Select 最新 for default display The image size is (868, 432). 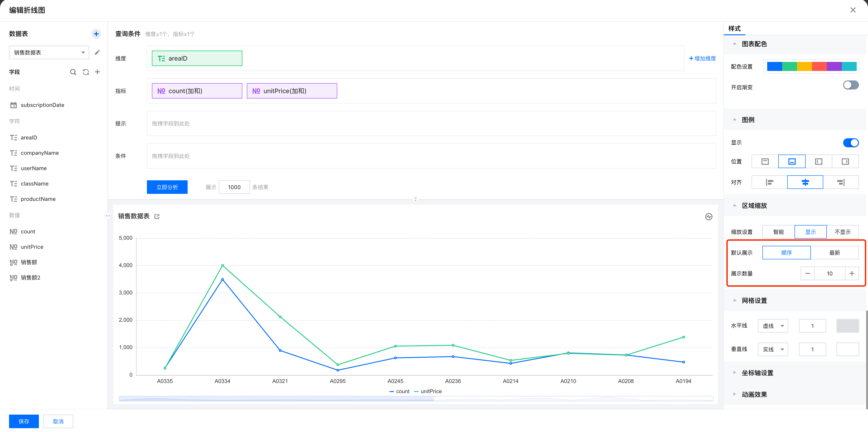[834, 253]
